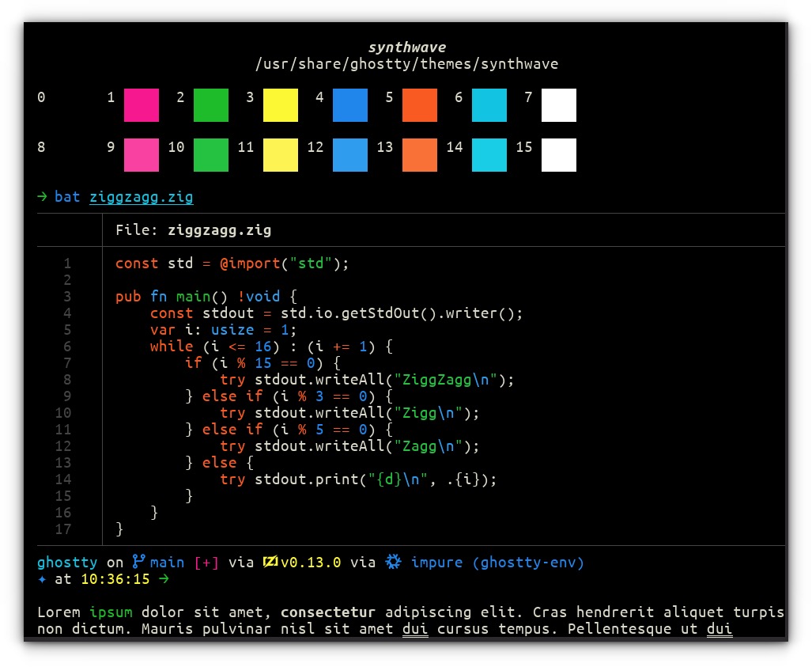This screenshot has height=667, width=812.
Task: Click the Zig logo icon before v0.13.0
Action: click(x=270, y=562)
